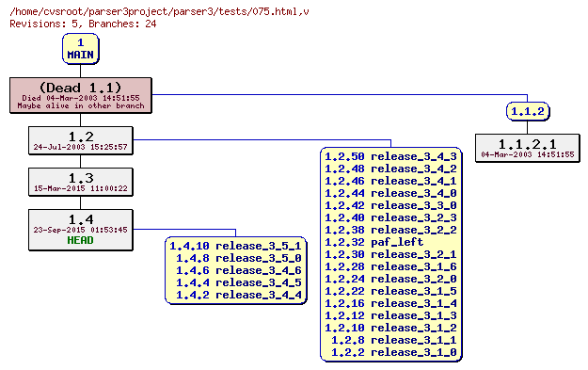The height and width of the screenshot is (370, 588).
Task: Click branch 1.2.44 release_3_4_0
Action: [390, 193]
